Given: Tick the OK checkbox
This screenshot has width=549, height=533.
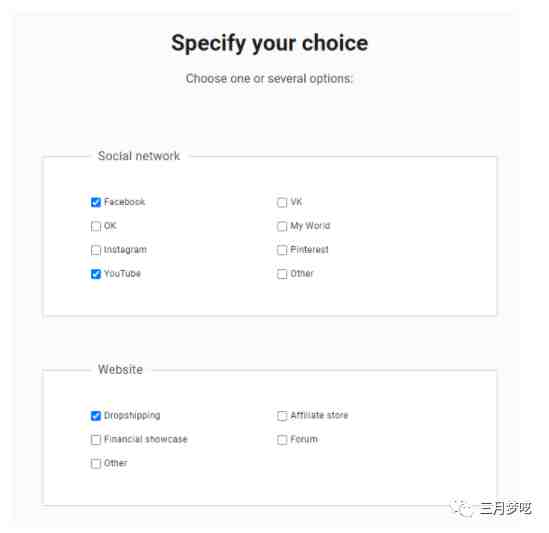Looking at the screenshot, I should [x=96, y=226].
